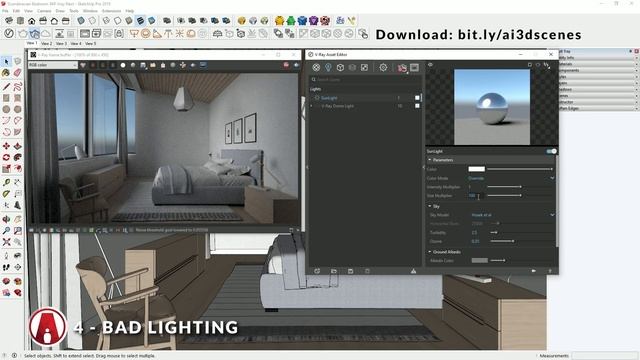Open V-Ray Asset Editor toolbar icon

click(x=8, y=33)
